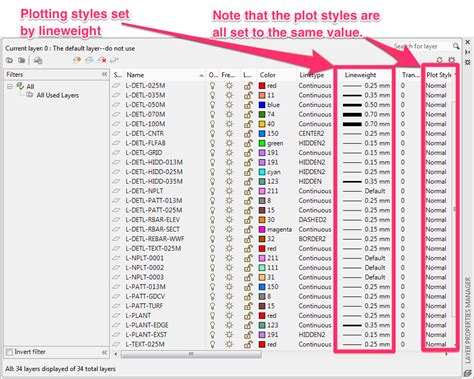Click Default lineweight of L-DETL-NPLT
Image resolution: width=474 pixels, height=379 pixels.
(364, 191)
